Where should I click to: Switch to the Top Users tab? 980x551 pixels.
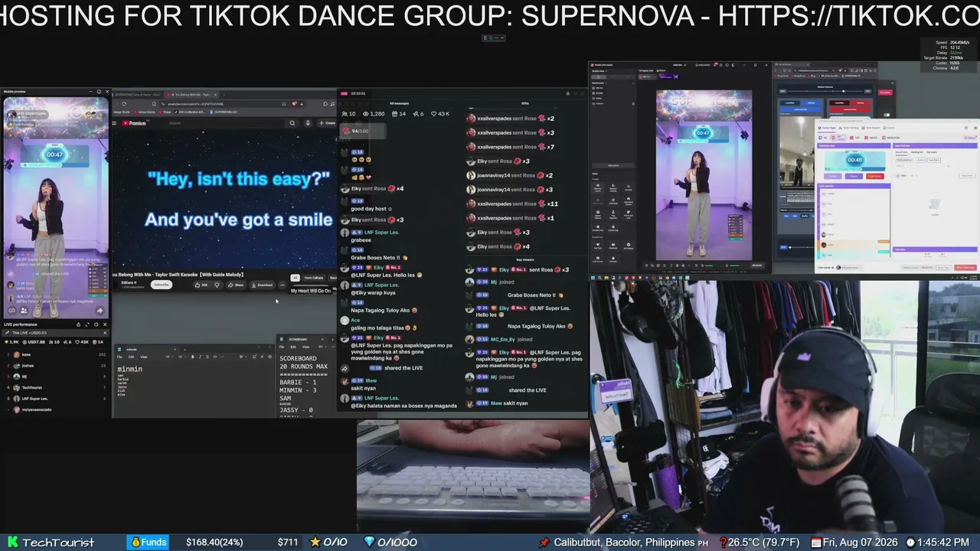click(x=932, y=152)
